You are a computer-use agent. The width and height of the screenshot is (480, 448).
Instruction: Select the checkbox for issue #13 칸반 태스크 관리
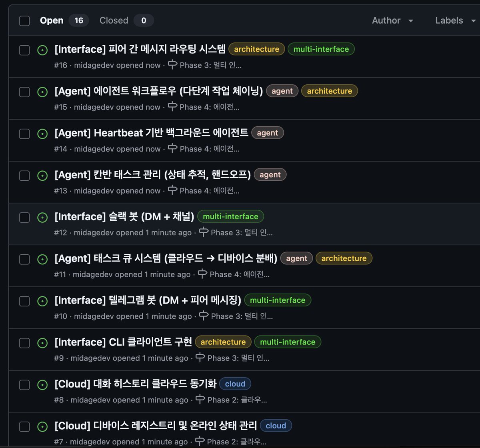point(24,176)
